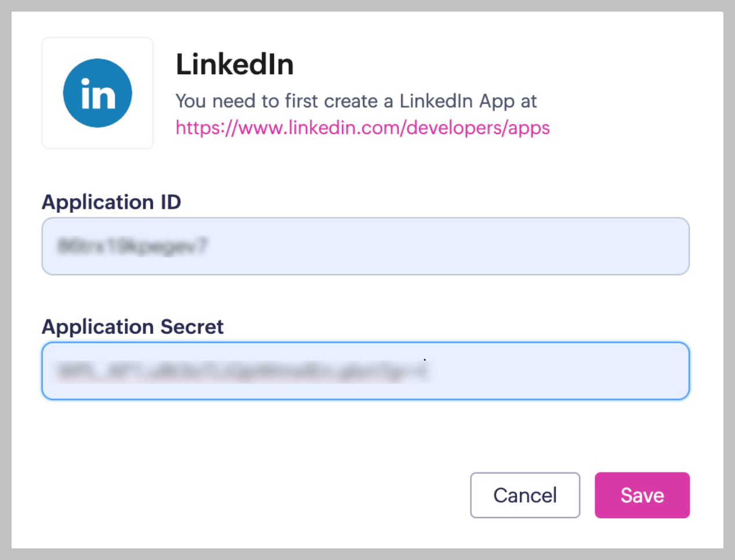The height and width of the screenshot is (560, 735).
Task: Focus the Application Secret input field
Action: (365, 371)
